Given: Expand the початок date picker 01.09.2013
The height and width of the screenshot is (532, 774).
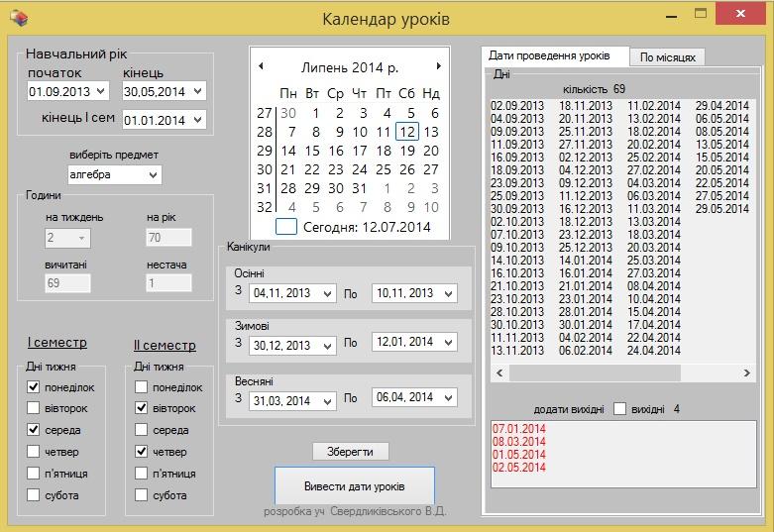Looking at the screenshot, I should 100,91.
